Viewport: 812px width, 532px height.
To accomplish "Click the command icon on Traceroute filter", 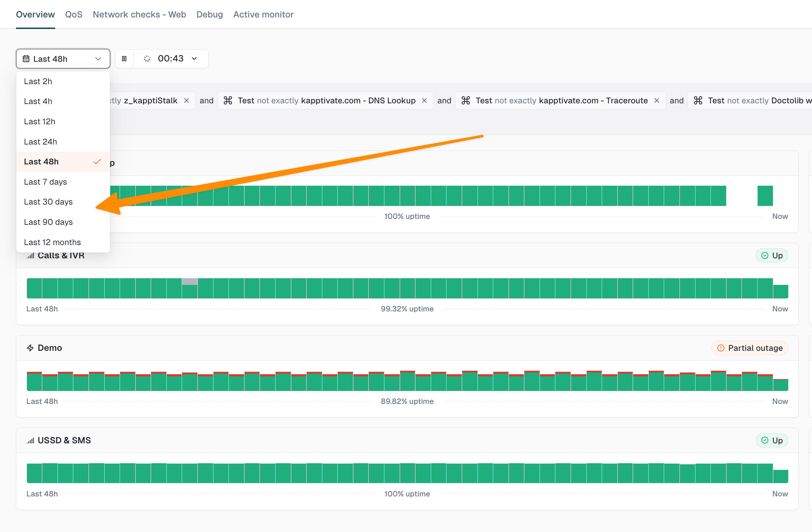I will click(x=466, y=101).
